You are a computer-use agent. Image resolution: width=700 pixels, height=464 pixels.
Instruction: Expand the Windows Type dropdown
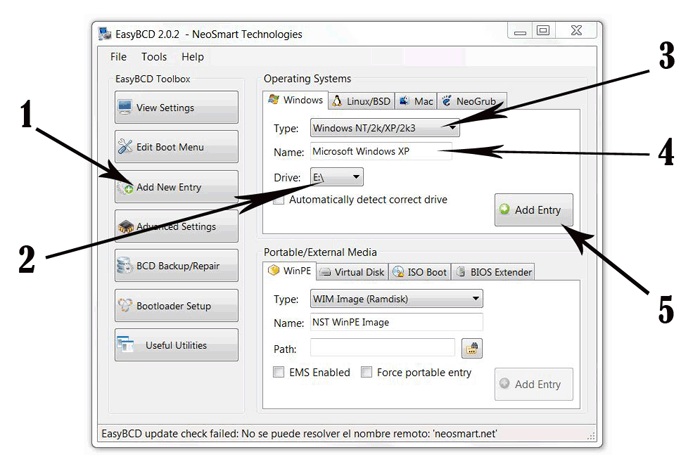pyautogui.click(x=385, y=128)
